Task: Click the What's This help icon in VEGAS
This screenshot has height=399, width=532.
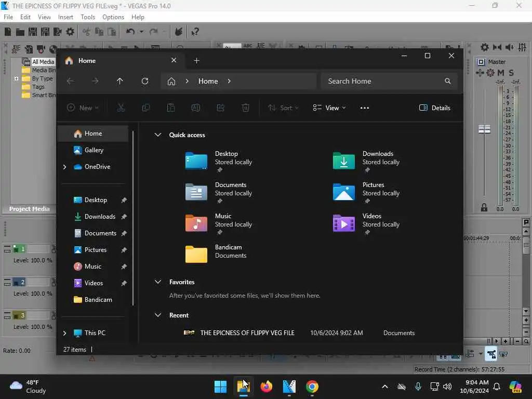Action: pyautogui.click(x=195, y=32)
